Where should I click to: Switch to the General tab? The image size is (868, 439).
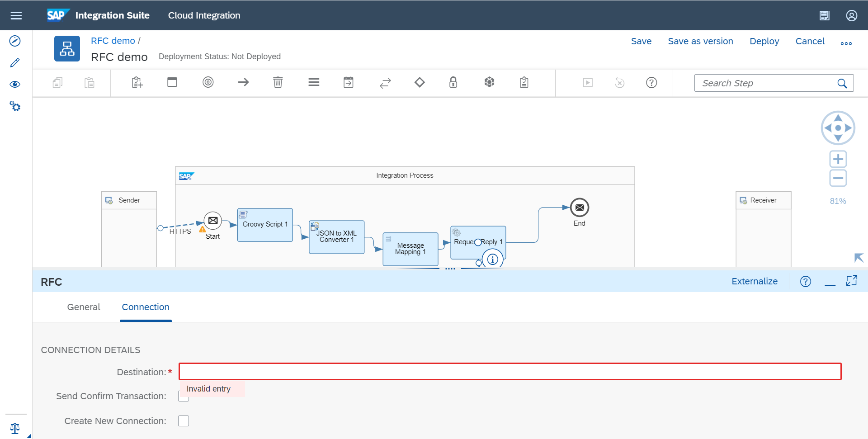[83, 307]
